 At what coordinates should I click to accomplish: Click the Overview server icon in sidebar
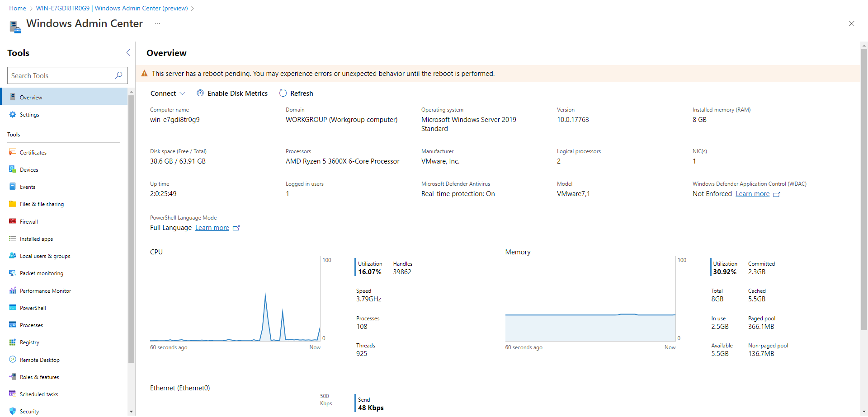tap(13, 97)
